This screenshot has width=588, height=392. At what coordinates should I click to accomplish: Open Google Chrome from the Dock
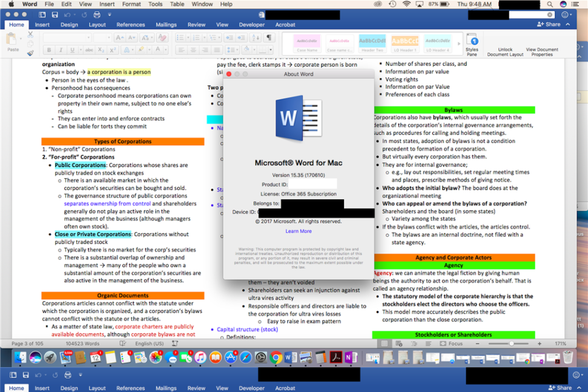click(x=276, y=357)
